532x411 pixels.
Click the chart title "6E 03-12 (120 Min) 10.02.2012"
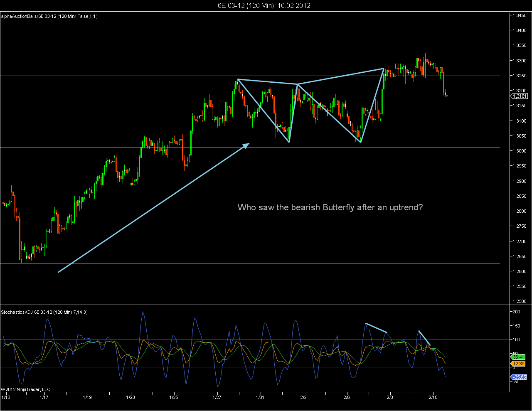264,5
